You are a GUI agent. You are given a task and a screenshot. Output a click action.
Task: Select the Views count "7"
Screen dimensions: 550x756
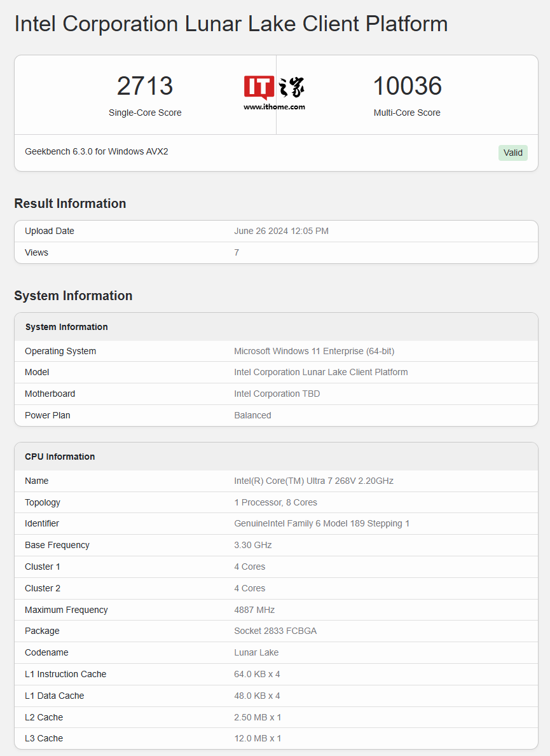coord(237,252)
